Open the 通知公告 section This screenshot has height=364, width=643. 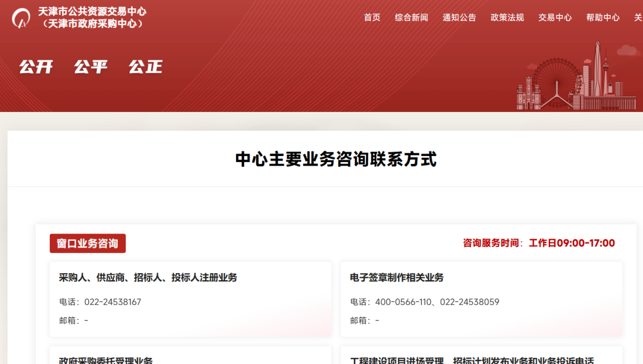pyautogui.click(x=459, y=17)
